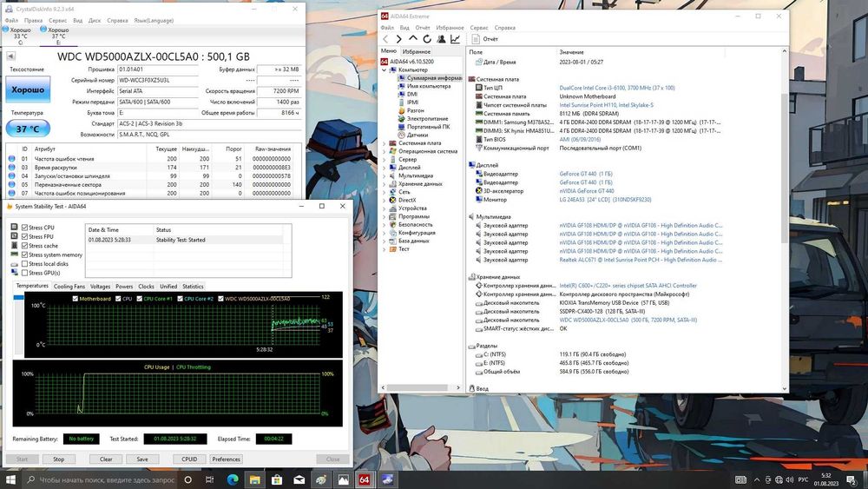
Task: Expand the Хранение данных tree node
Action: pos(385,184)
